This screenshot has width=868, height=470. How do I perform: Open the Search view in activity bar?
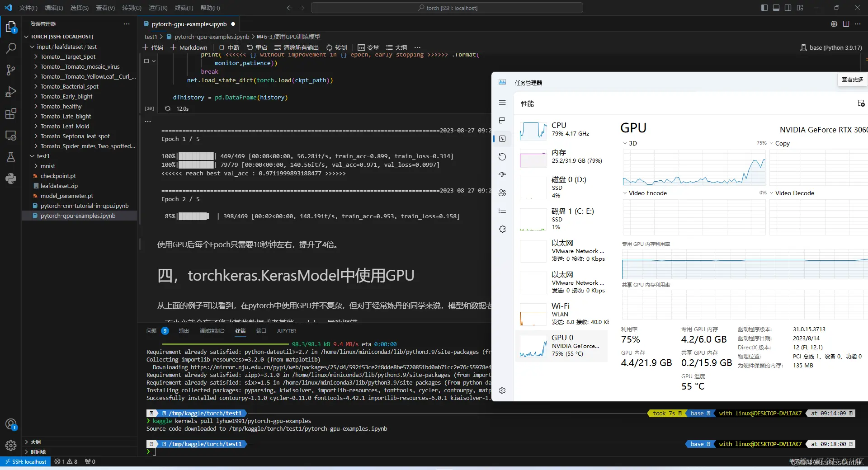coord(11,48)
